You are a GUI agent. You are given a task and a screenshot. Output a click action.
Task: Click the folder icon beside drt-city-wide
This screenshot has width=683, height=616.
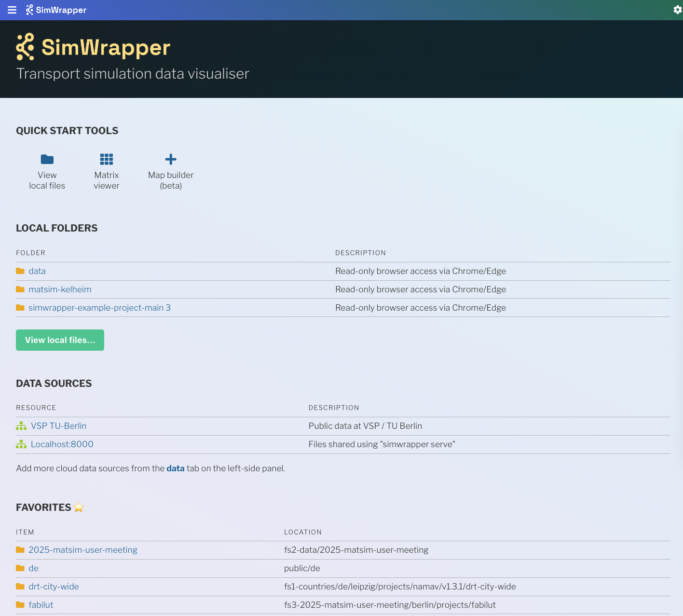pos(20,587)
